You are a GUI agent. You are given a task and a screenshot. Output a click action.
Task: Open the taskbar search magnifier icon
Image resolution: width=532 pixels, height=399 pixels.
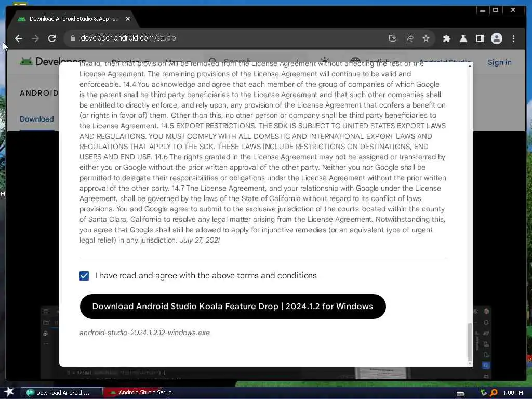point(494,393)
